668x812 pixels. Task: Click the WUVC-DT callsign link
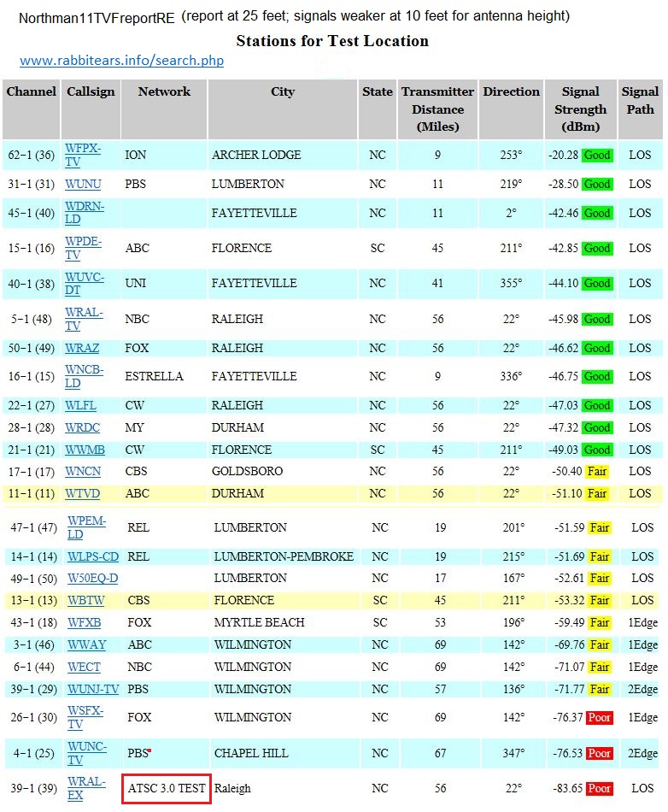click(85, 283)
